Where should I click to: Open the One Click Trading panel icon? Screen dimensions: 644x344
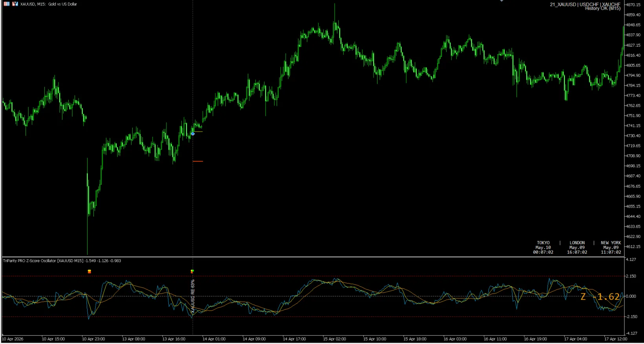tap(15, 4)
